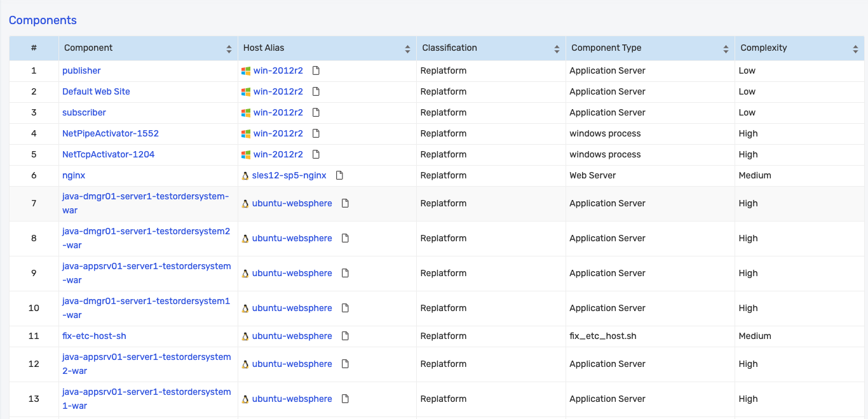Select Medium complexity cell in nginx row

799,175
